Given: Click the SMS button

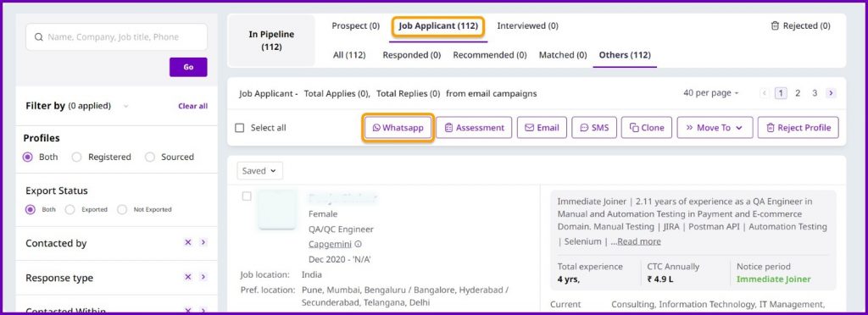Looking at the screenshot, I should click(x=594, y=128).
